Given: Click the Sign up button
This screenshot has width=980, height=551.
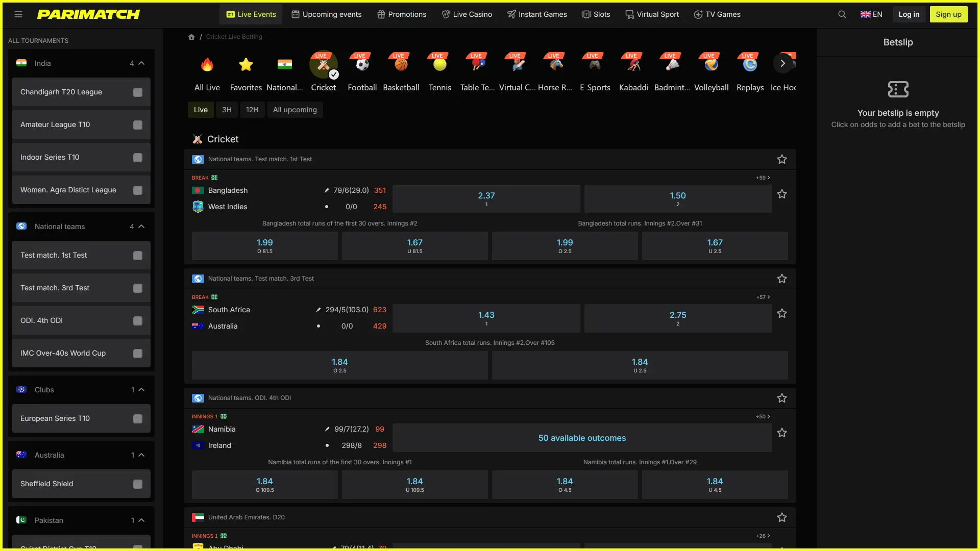Looking at the screenshot, I should pos(948,14).
